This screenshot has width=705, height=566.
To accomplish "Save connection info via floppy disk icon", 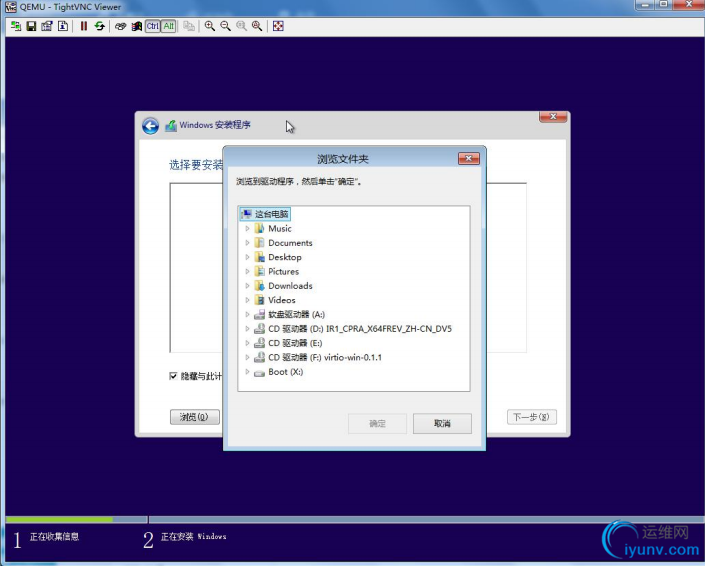I will (x=31, y=26).
